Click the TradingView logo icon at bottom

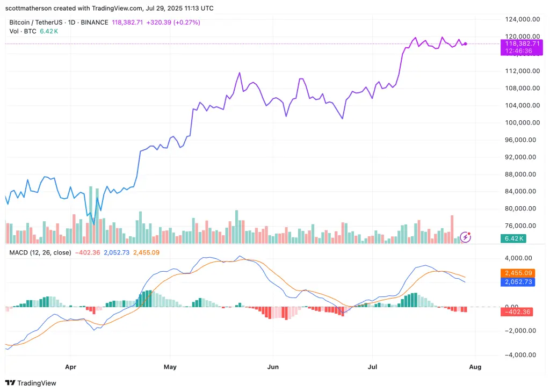pos(10,383)
